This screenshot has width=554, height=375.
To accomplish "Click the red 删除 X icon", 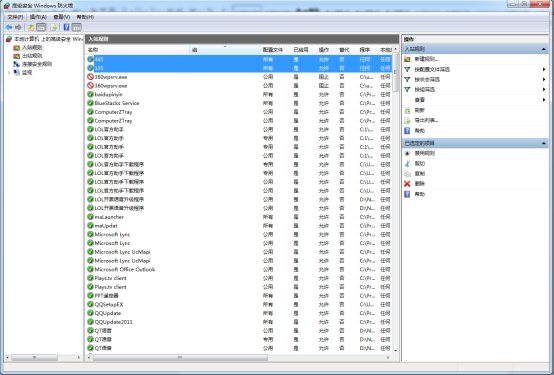I will point(407,183).
